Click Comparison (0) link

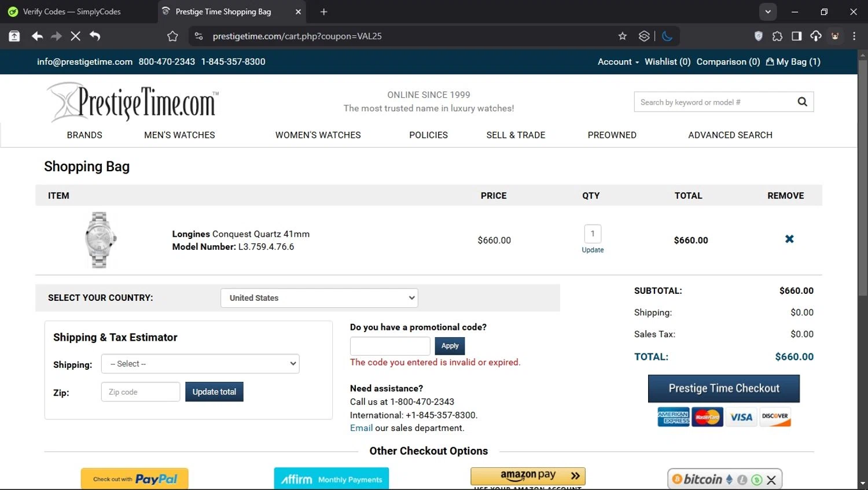(x=728, y=62)
